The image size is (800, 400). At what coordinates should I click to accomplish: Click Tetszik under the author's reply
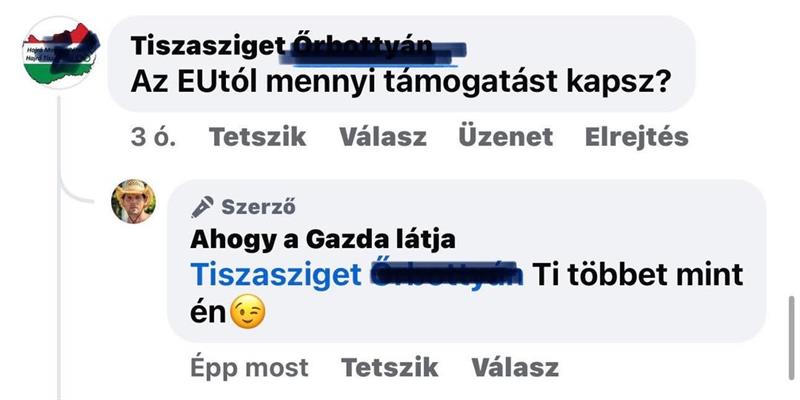389,367
